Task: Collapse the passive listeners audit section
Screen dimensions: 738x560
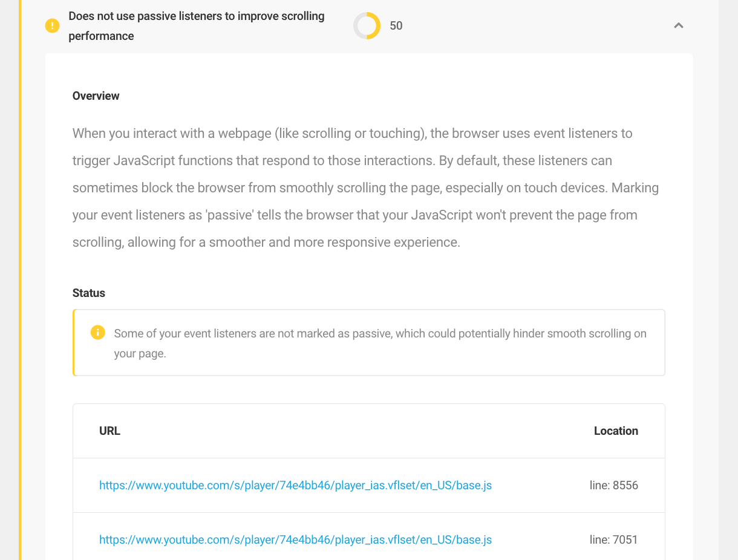Action: coord(679,25)
